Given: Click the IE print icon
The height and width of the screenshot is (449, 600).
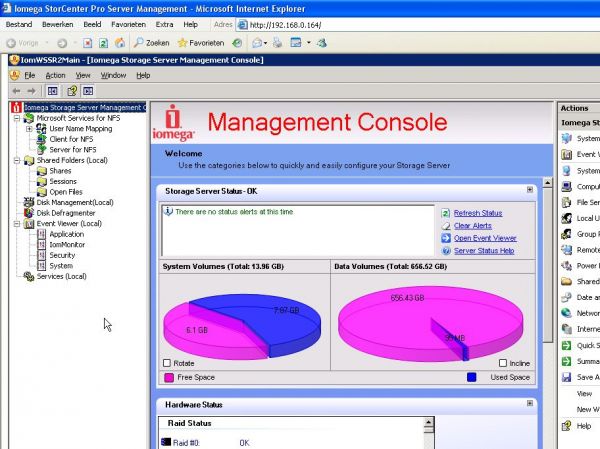Looking at the screenshot, I should pos(277,43).
